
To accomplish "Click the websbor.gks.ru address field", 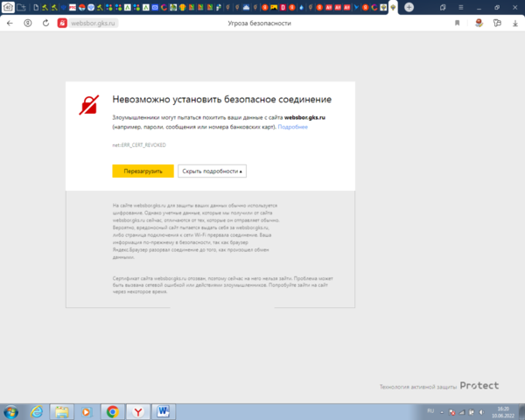I will 93,23.
